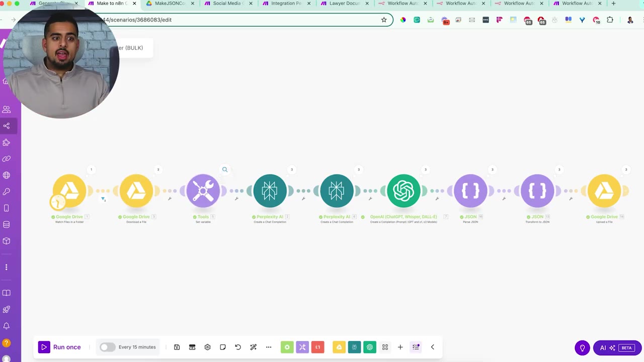Open the scenario inputs icon next to save

point(192,347)
